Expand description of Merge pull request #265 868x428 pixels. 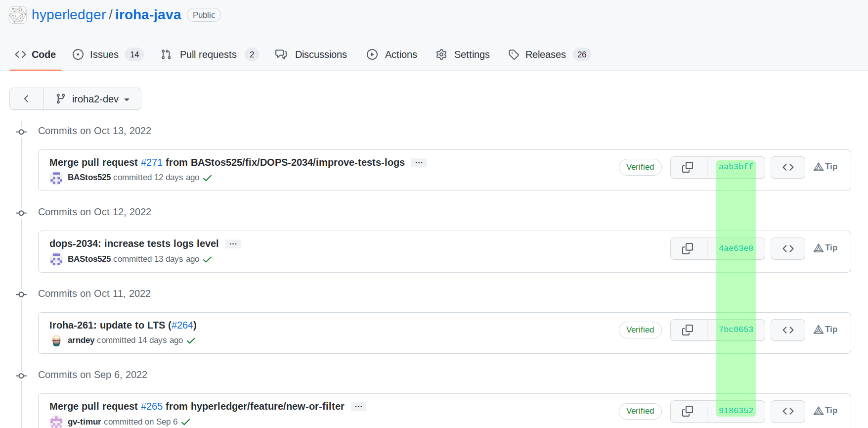click(x=358, y=407)
